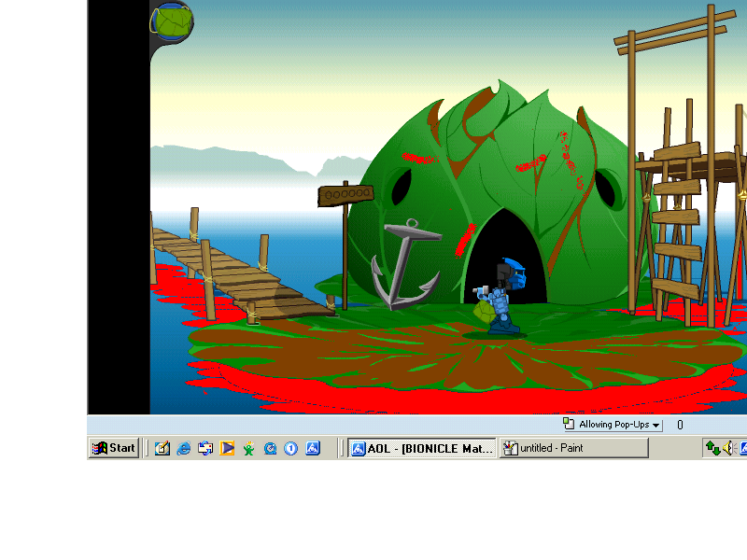Launch AOL from the quick launch triangle icon
747x560 pixels.
coord(313,449)
